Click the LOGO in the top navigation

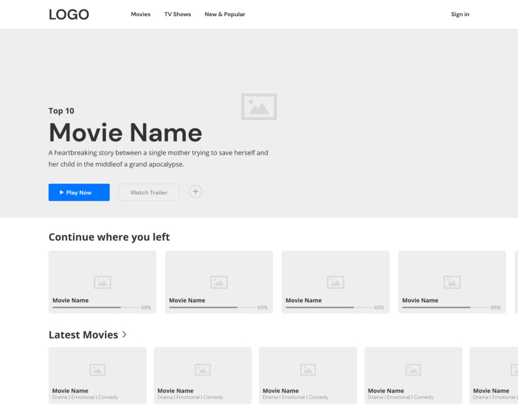tap(68, 14)
